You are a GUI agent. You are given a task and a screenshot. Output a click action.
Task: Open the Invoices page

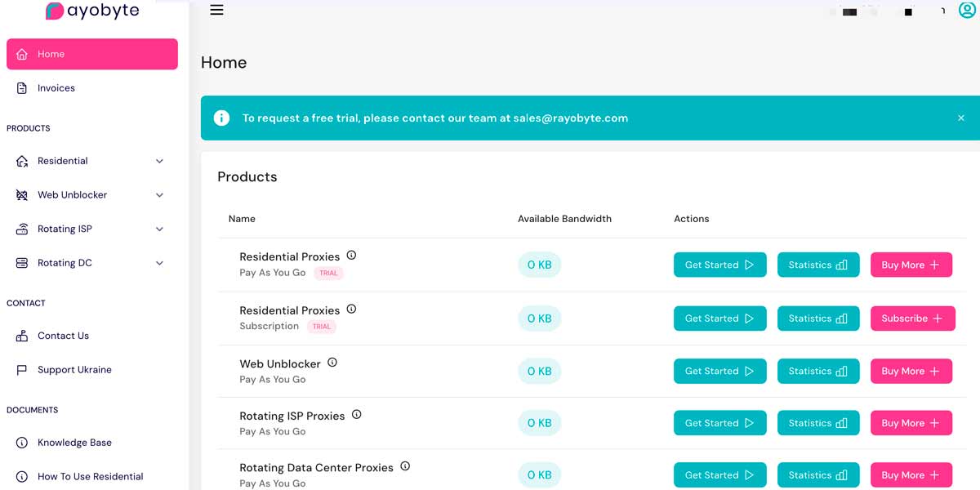coord(56,88)
